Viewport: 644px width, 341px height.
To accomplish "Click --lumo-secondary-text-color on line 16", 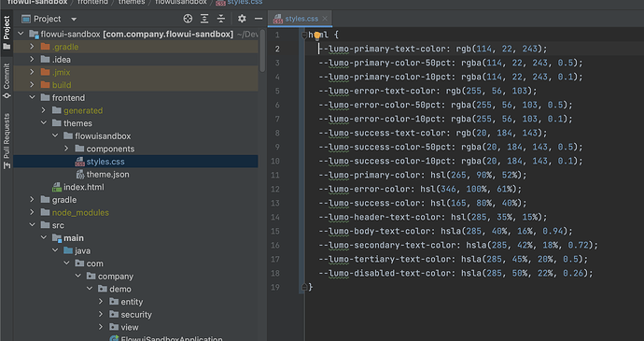I will 390,245.
